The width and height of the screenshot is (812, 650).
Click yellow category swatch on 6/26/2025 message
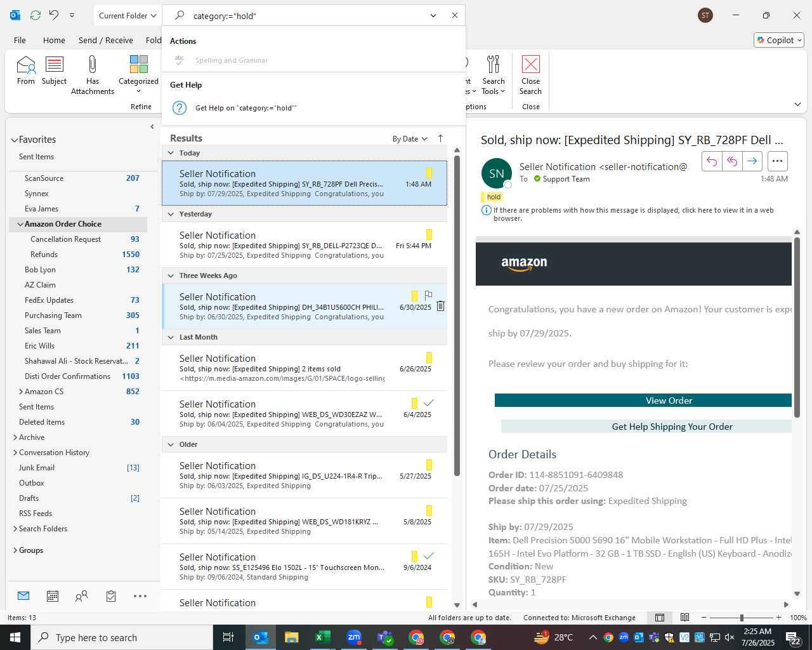tap(429, 357)
